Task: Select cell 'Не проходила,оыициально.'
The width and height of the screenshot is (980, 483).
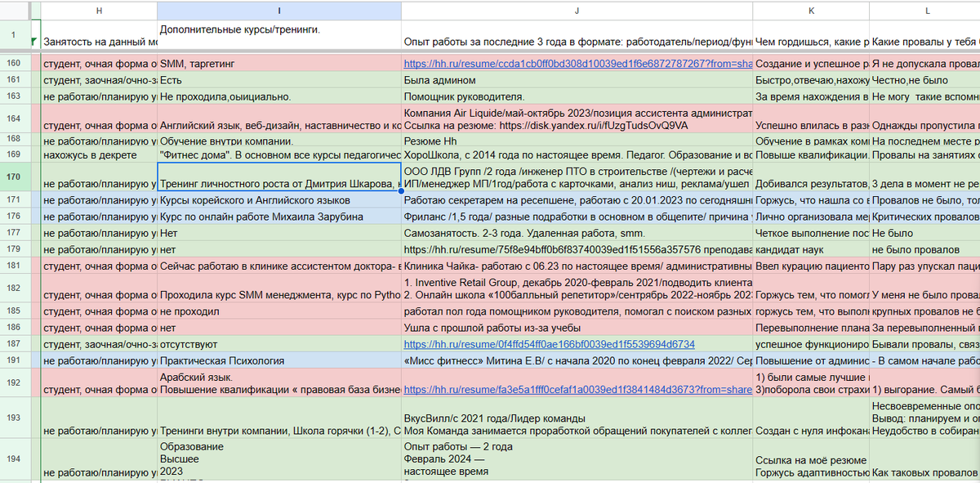Action: tap(278, 96)
